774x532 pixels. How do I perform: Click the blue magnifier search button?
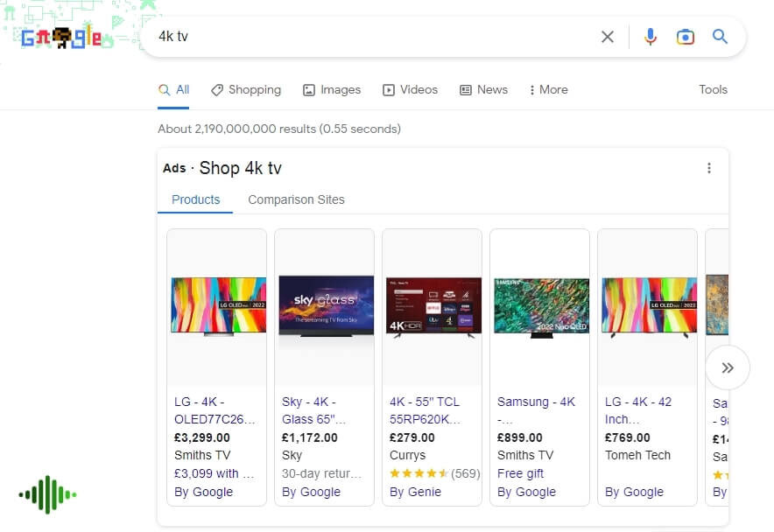coord(720,36)
